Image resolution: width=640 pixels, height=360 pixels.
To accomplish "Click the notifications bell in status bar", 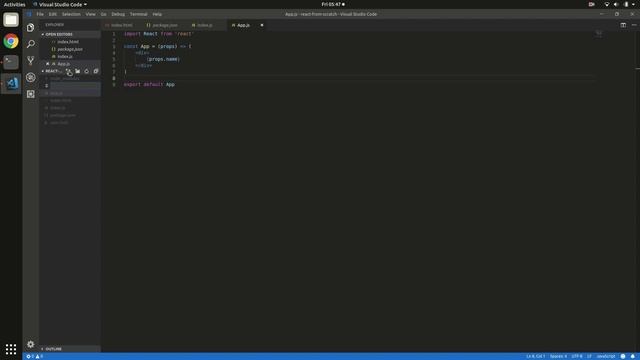I will [x=633, y=356].
